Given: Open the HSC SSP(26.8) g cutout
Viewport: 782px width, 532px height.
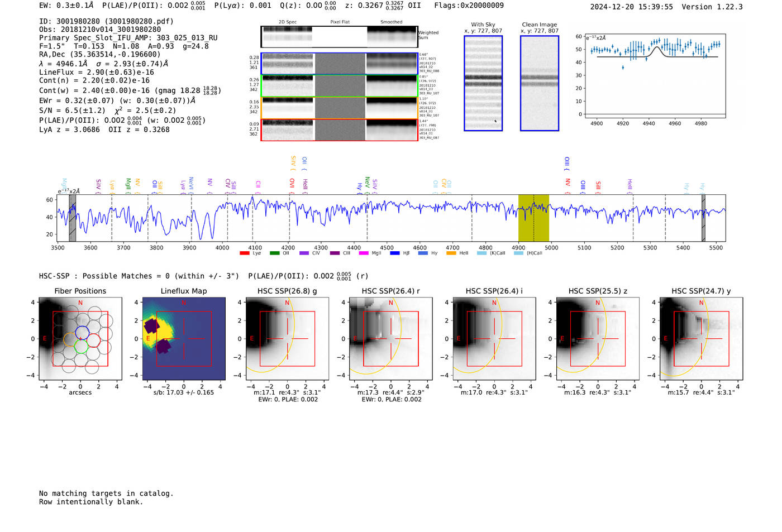Looking at the screenshot, I should (x=287, y=339).
